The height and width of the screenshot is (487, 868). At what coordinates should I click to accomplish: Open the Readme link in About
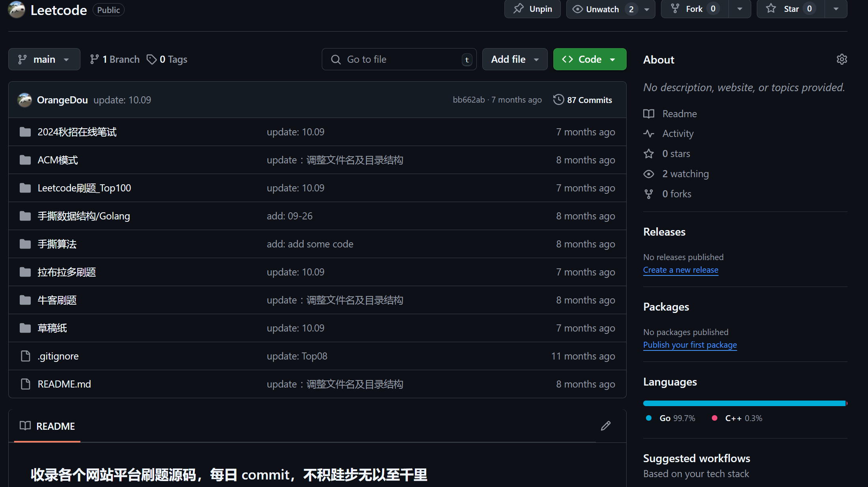[670, 114]
